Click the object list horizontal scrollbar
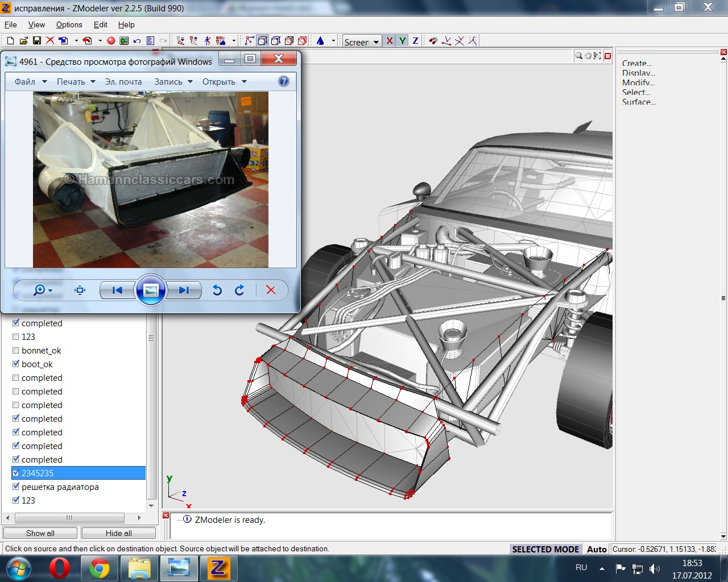The height and width of the screenshot is (582, 728). tap(69, 518)
